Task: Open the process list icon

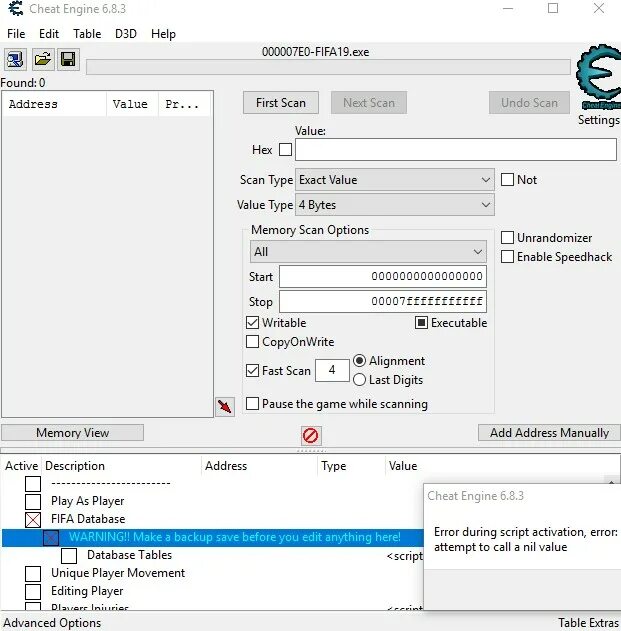Action: point(15,60)
